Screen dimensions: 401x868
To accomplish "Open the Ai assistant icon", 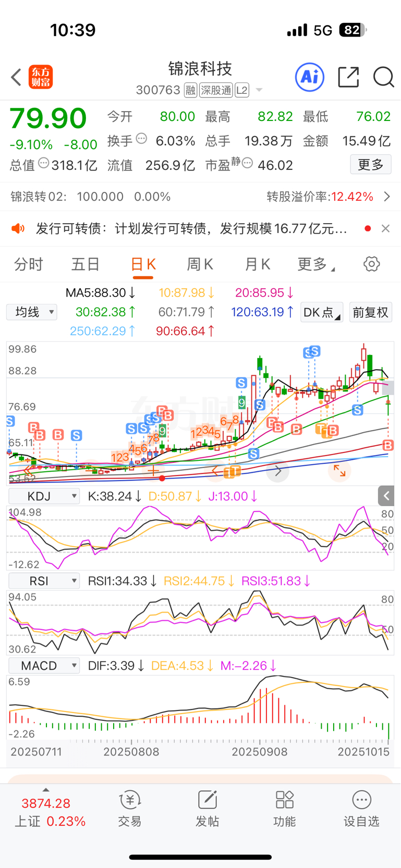I will click(310, 77).
